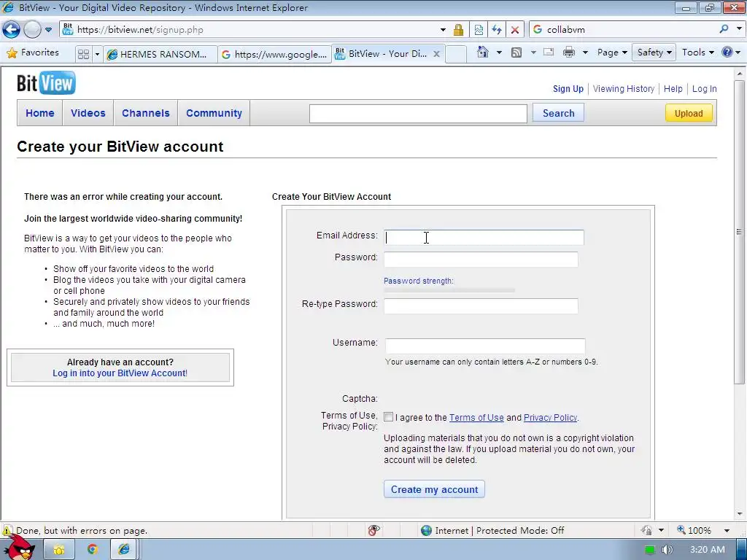Go to the Home navigation tab

tap(40, 113)
